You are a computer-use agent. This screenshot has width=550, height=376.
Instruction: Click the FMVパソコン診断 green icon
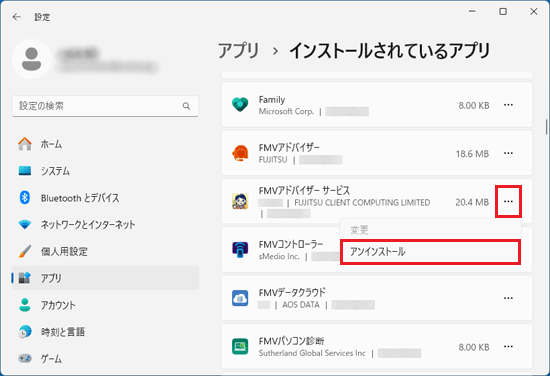click(x=240, y=347)
